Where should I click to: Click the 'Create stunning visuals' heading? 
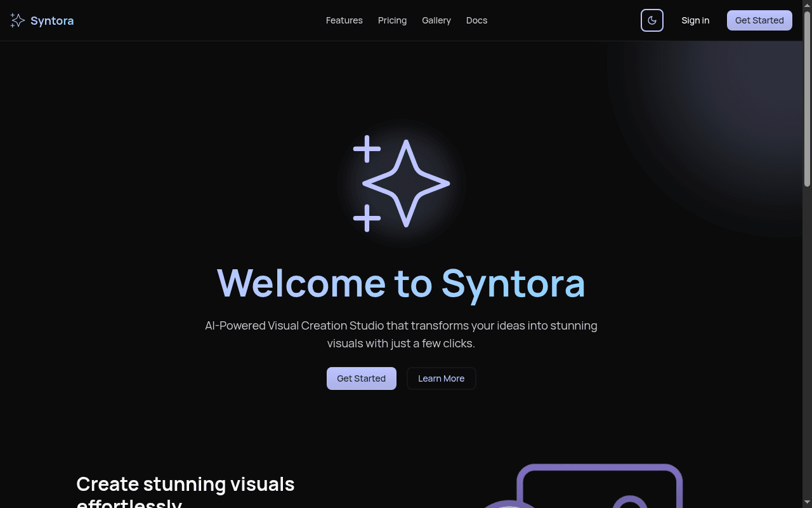(185, 494)
